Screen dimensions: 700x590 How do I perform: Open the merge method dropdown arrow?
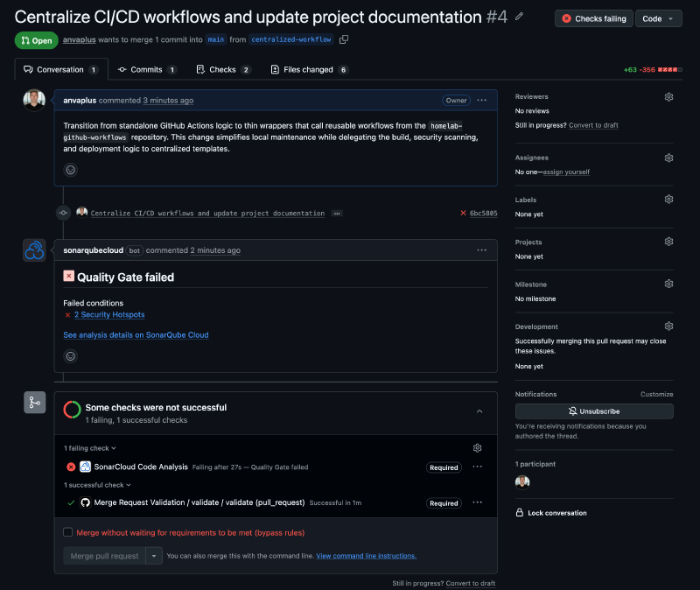pyautogui.click(x=154, y=556)
